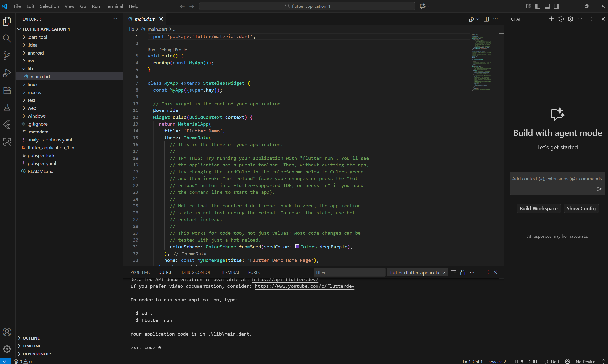Open the Extensions view
This screenshot has width=608, height=364.
click(7, 90)
